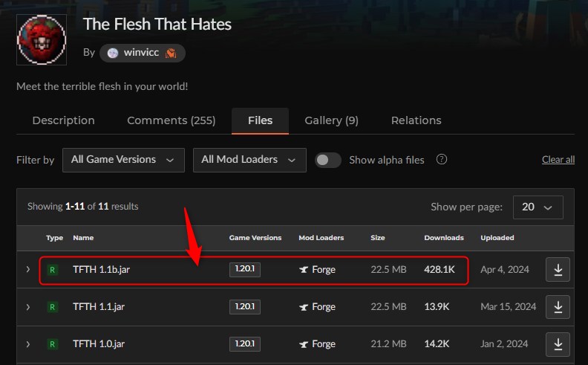Open the winvicc author profile
Viewport: 588px width, 365px height.
coord(142,53)
